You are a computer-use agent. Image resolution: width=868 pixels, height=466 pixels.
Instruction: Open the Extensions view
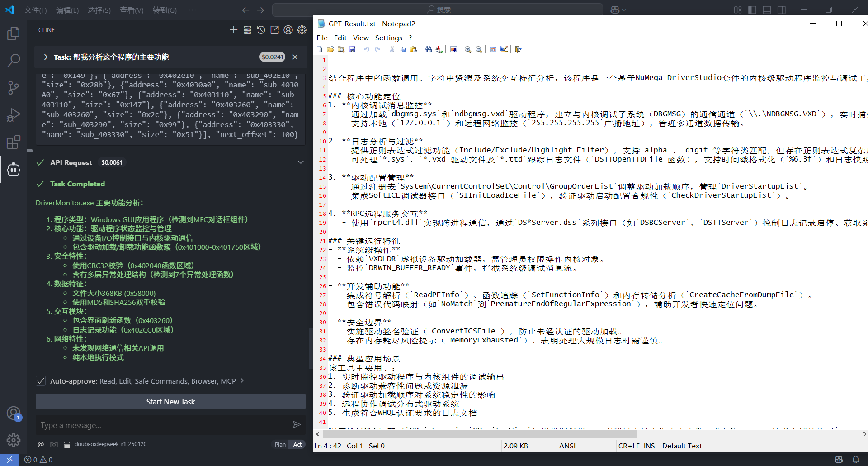14,142
